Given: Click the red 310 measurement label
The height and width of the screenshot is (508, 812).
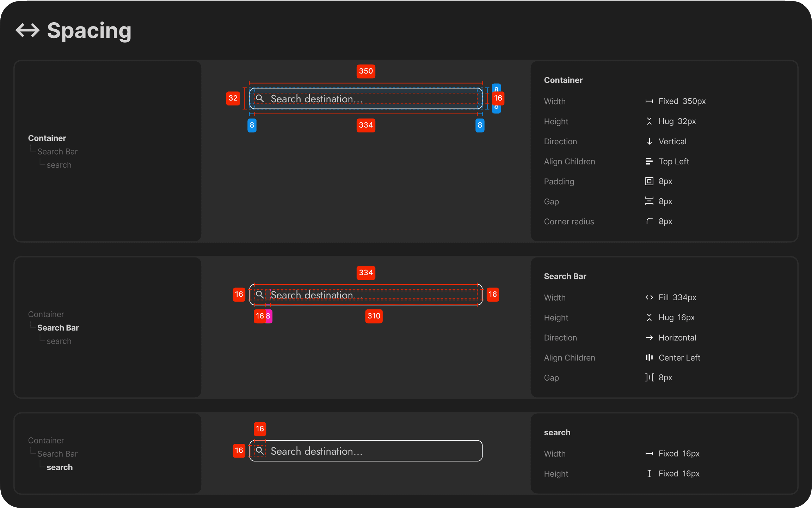Looking at the screenshot, I should click(x=374, y=316).
